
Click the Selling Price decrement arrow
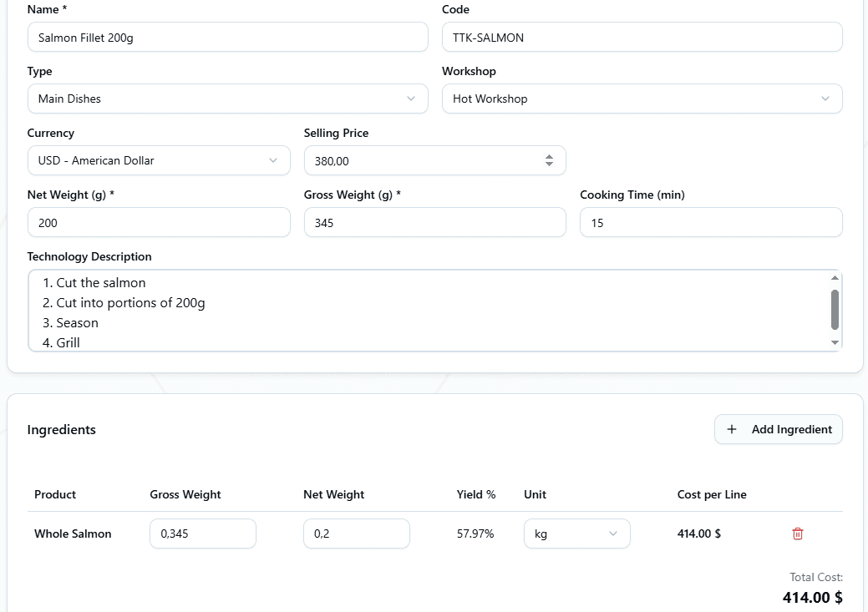[x=550, y=164]
